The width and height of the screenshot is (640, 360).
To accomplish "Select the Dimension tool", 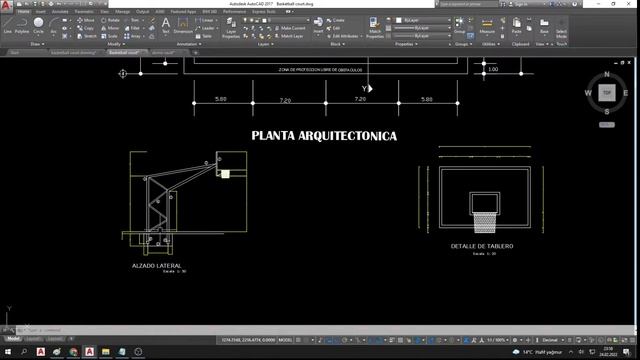I will 183,25.
